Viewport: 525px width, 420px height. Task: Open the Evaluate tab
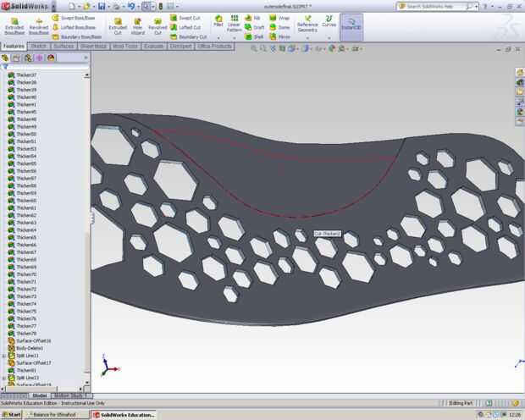[153, 47]
